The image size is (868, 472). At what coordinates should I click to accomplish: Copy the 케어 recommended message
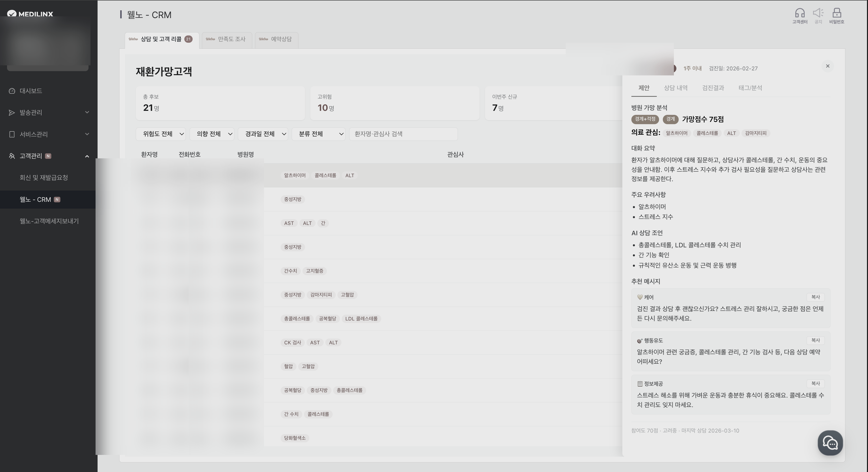815,297
